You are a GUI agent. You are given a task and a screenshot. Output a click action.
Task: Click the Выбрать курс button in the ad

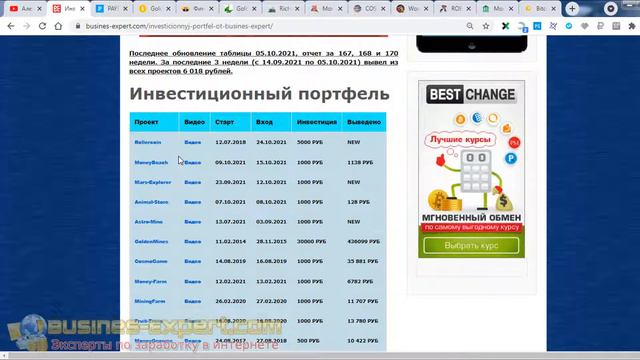tap(471, 246)
